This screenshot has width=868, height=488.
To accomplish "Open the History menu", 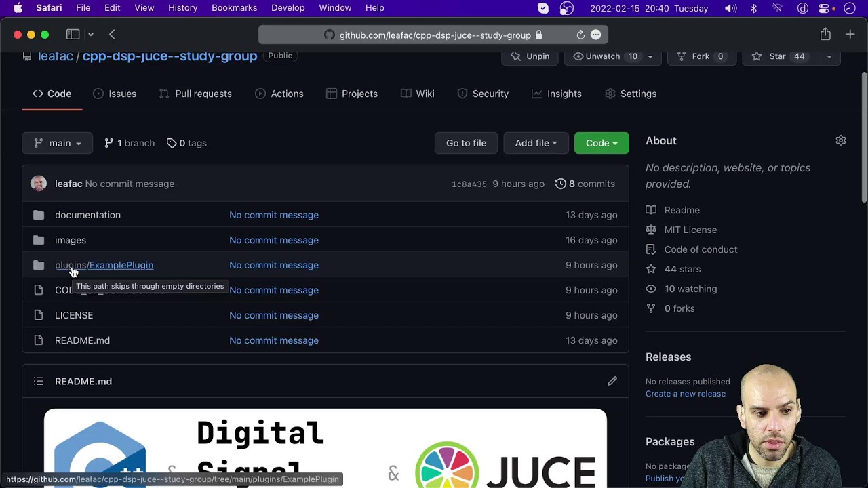I will click(182, 8).
